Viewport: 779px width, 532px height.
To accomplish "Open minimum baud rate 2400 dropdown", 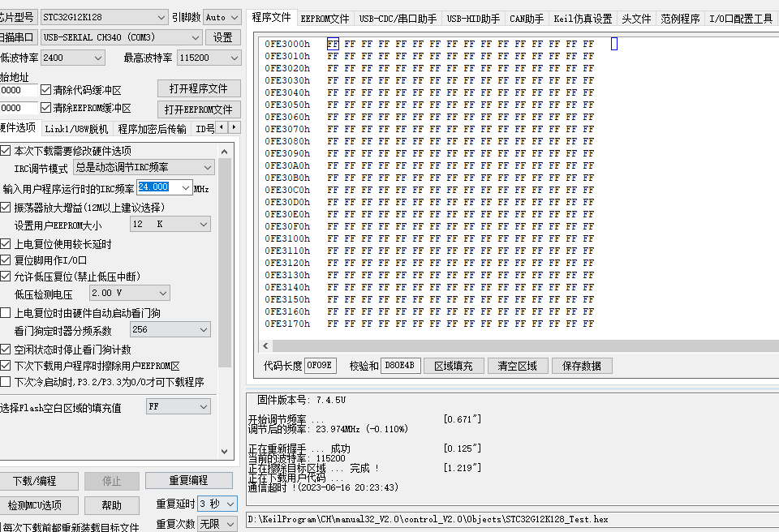I will 72,58.
